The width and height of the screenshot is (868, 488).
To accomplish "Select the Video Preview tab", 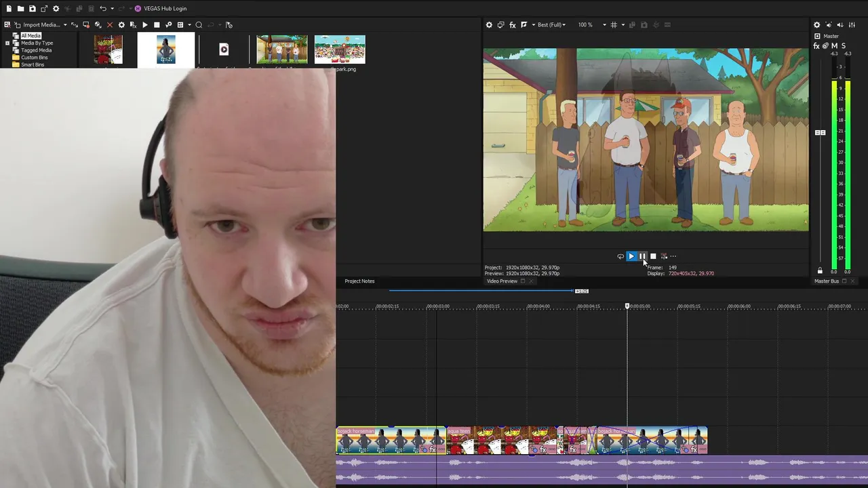I will (502, 281).
